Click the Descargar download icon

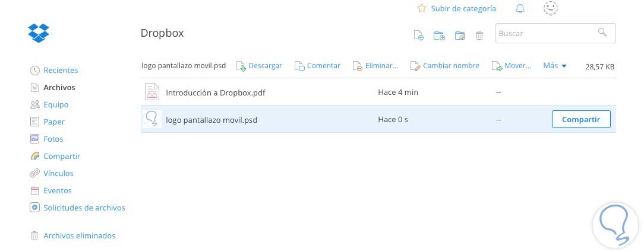241,66
